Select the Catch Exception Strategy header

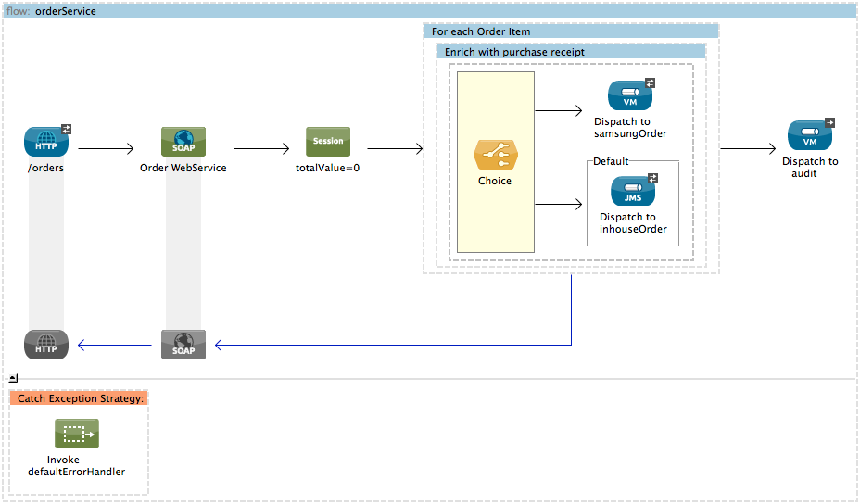[79, 398]
